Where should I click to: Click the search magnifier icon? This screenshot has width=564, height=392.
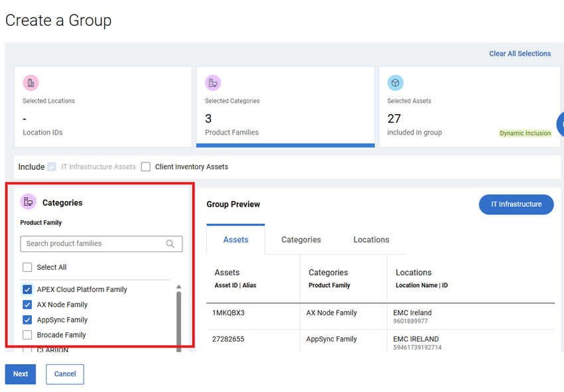coord(170,244)
